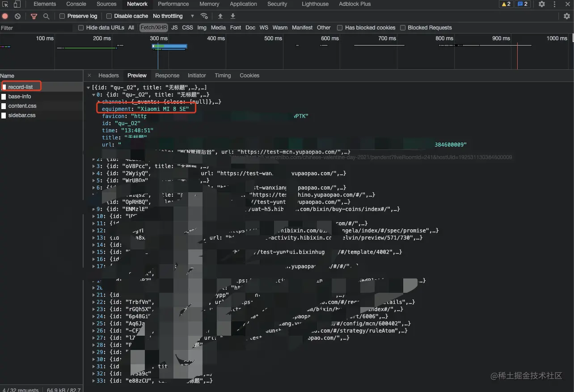Filter requests by Doc
Screen dimensions: 574x392
pyautogui.click(x=250, y=28)
